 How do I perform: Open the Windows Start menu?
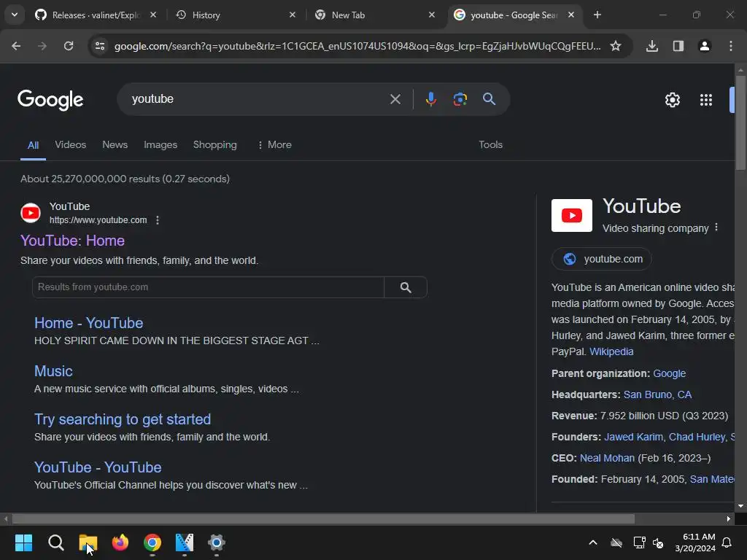23,542
